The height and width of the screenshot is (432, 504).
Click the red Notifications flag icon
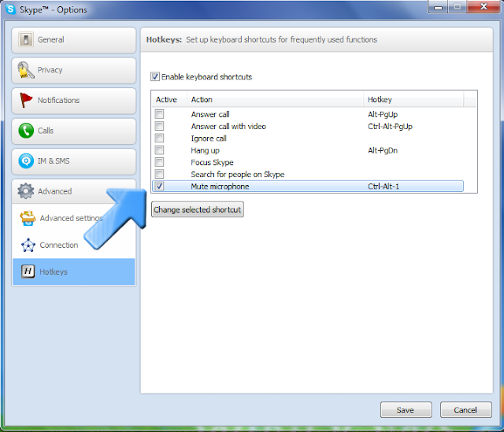[x=26, y=100]
